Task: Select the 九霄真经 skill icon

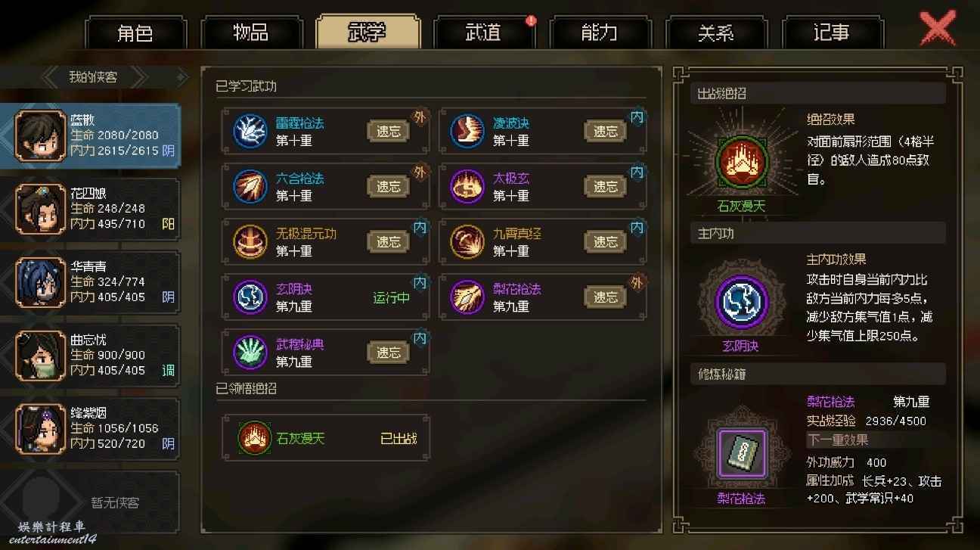Action: [466, 241]
